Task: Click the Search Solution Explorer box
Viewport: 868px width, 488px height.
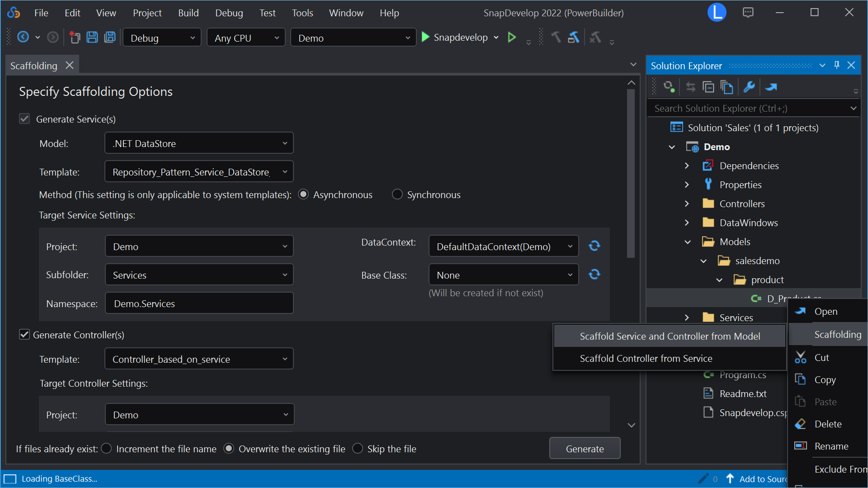Action: [x=748, y=108]
